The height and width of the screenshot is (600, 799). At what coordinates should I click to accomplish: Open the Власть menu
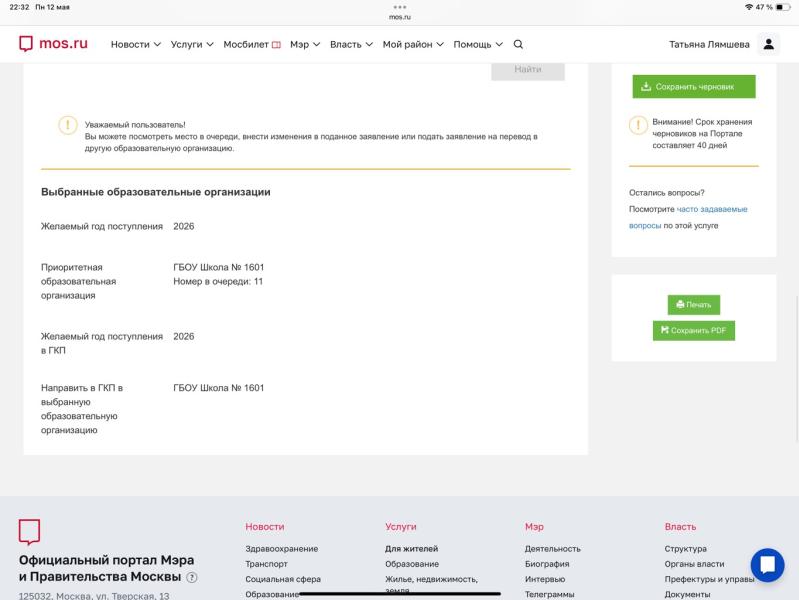click(x=351, y=44)
